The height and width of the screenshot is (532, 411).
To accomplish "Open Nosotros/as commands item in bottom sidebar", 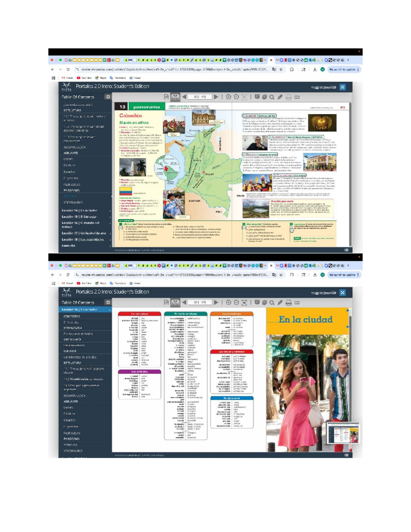I will click(x=83, y=379).
